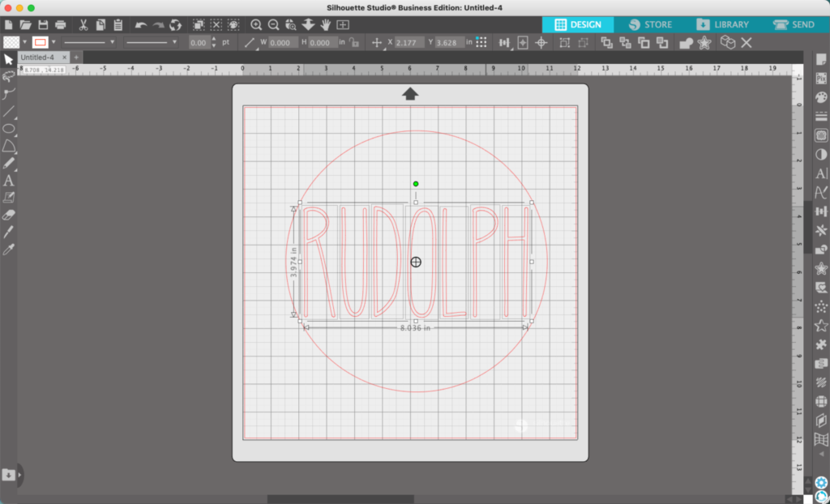Open the Page Setup panel icon
Screen dimensions: 830x504
821,59
